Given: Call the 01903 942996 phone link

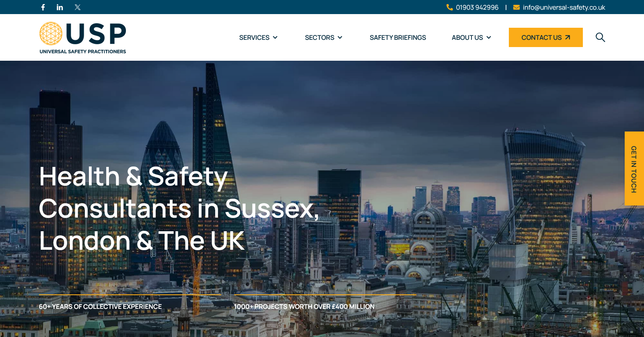Looking at the screenshot, I should (x=477, y=7).
